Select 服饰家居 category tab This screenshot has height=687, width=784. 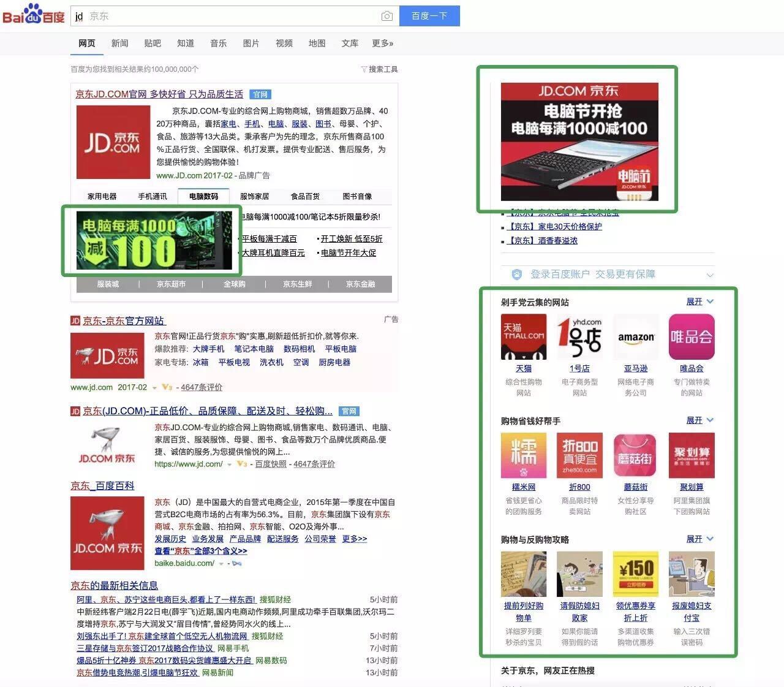[254, 196]
